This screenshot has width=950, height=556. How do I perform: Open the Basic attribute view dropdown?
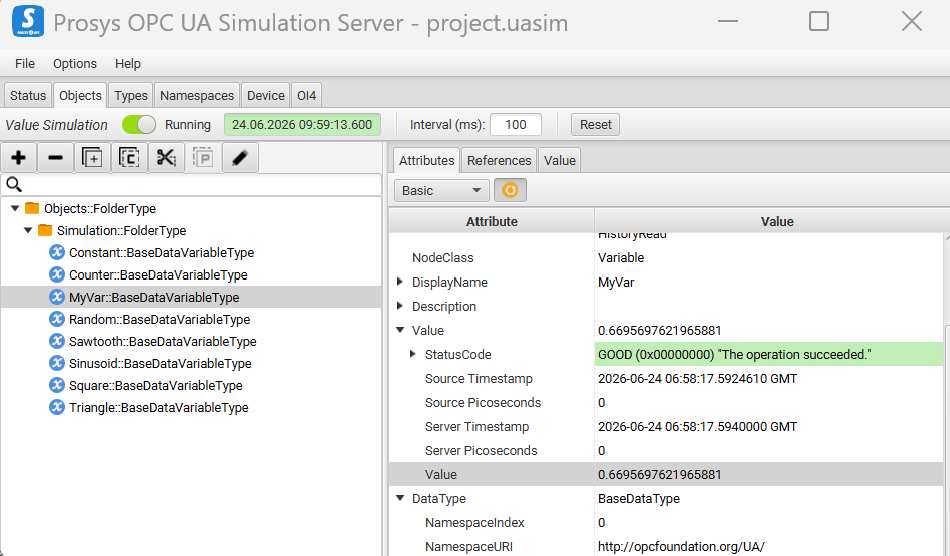click(x=441, y=190)
